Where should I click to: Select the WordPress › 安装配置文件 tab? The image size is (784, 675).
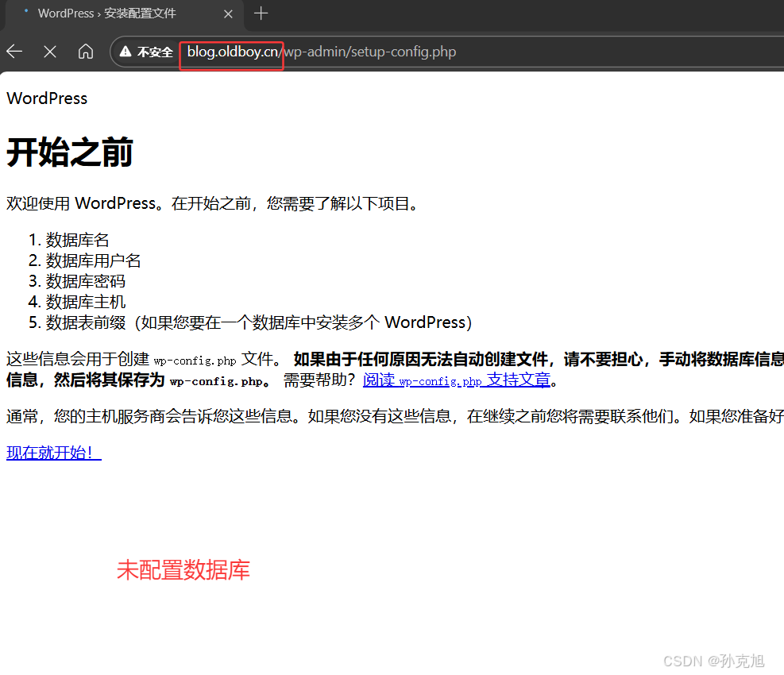tap(124, 14)
